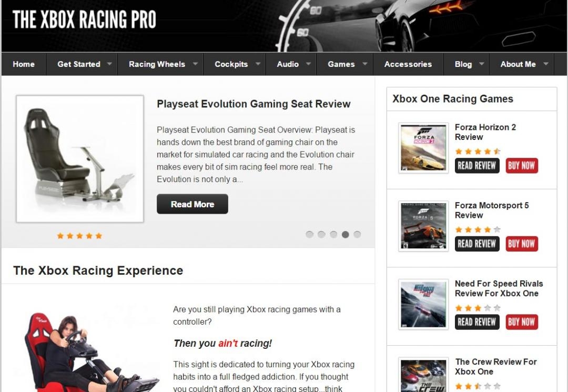The width and height of the screenshot is (568, 392).
Task: Click The Xbox Racing Pro site logo
Action: point(84,19)
